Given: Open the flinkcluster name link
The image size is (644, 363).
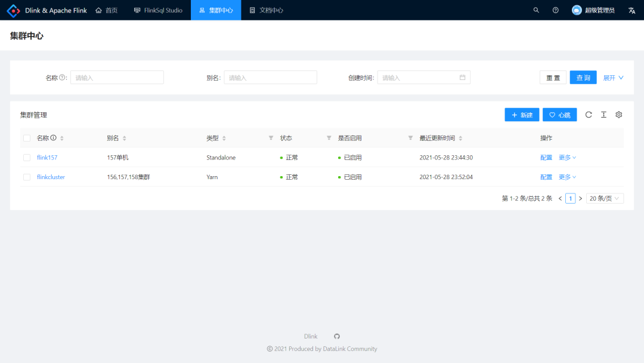Looking at the screenshot, I should (51, 177).
